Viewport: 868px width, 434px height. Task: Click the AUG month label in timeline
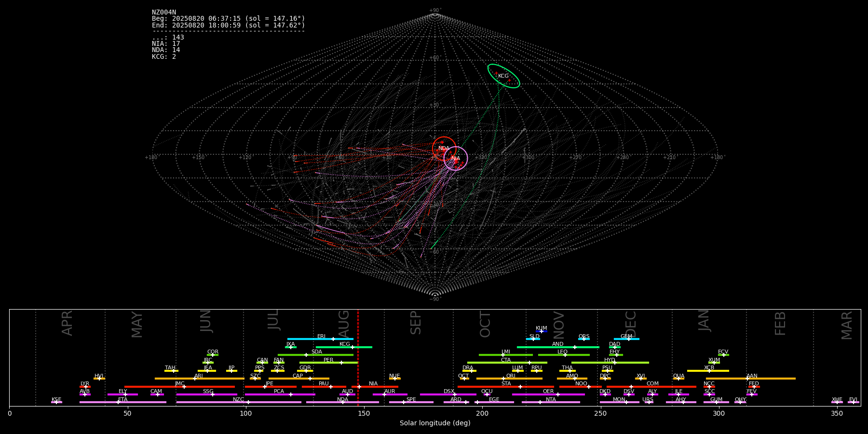point(344,324)
